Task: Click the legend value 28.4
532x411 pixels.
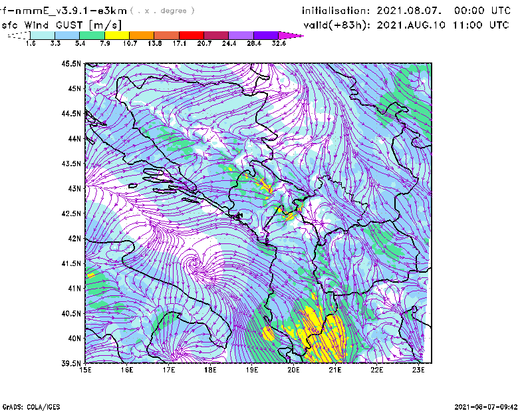Action: (254, 43)
